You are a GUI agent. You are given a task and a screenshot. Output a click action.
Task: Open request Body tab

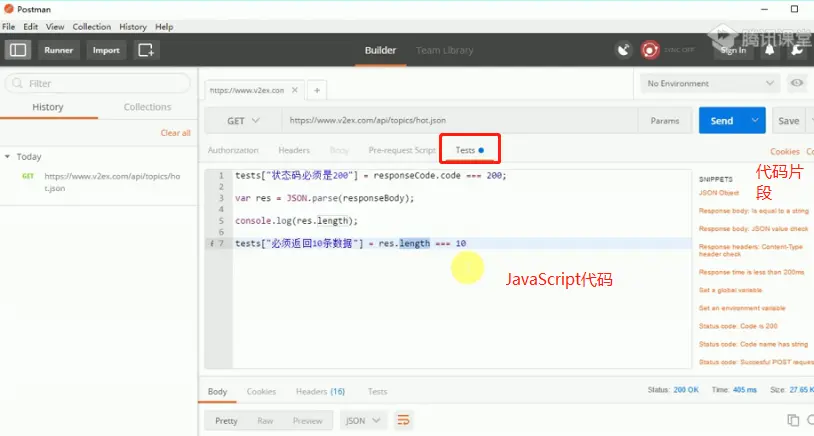[x=339, y=150]
